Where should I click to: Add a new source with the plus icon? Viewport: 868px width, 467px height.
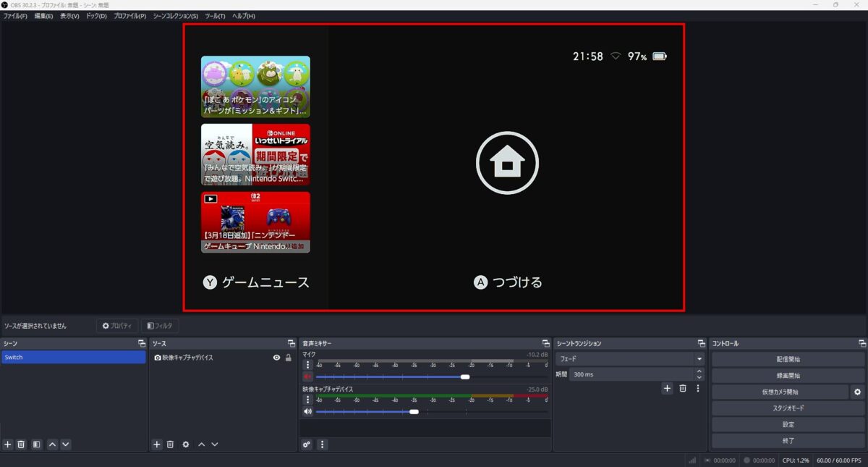click(156, 444)
